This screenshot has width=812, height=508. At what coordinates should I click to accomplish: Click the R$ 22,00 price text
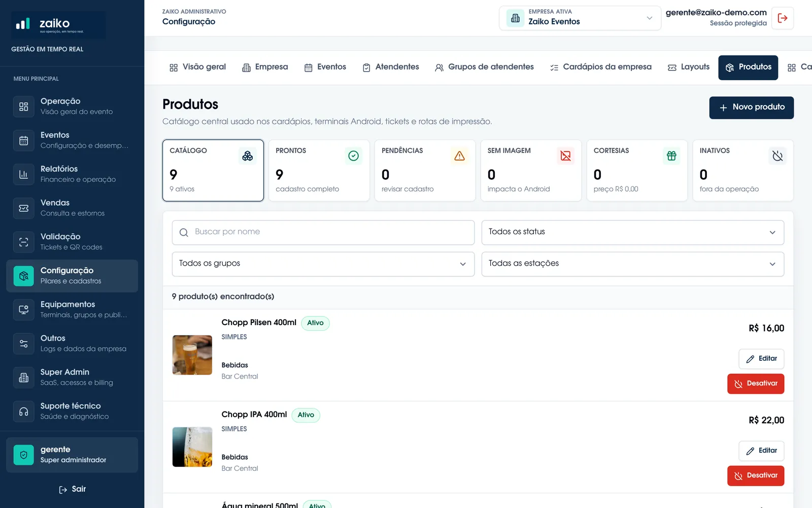click(x=766, y=421)
